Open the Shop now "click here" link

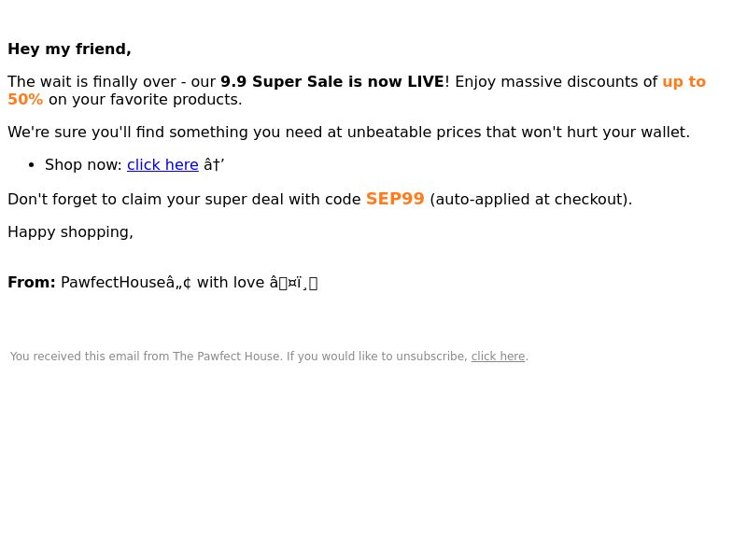point(162,165)
